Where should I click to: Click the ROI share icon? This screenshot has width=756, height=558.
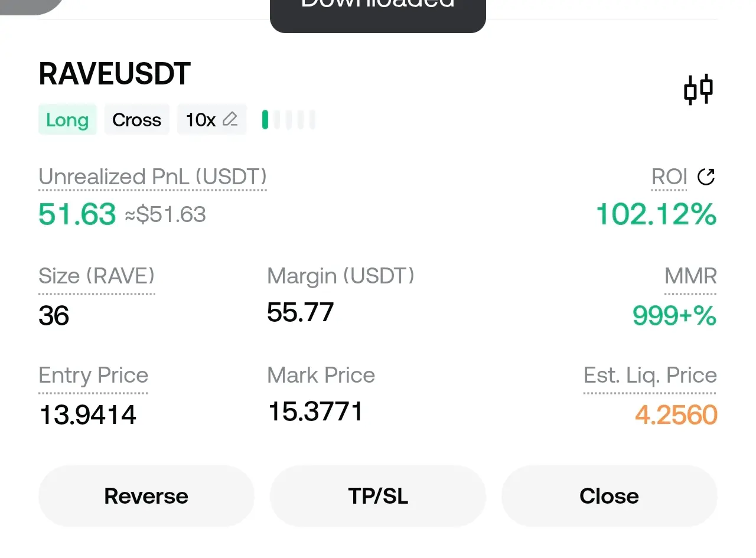(706, 177)
